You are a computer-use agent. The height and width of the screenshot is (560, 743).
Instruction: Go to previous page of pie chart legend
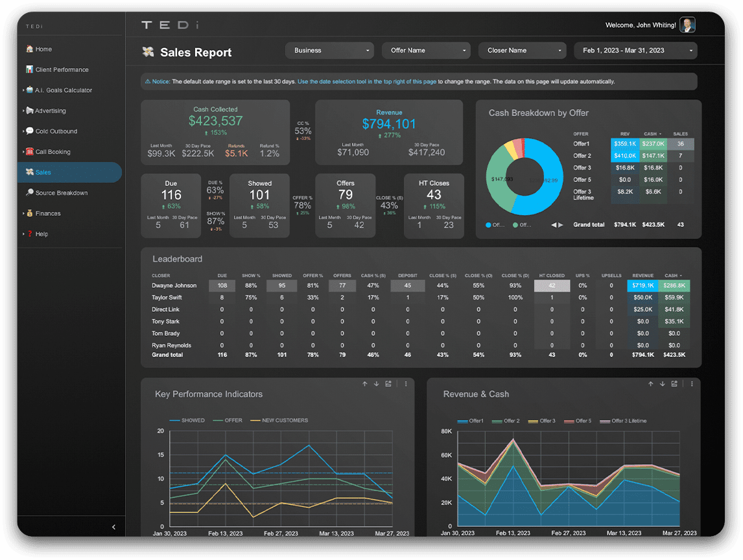coord(554,225)
